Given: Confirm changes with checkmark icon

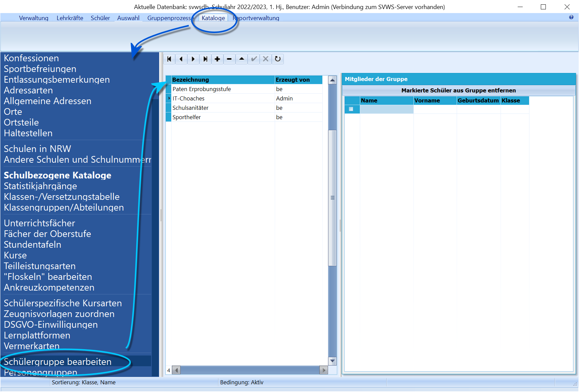Looking at the screenshot, I should tap(254, 59).
